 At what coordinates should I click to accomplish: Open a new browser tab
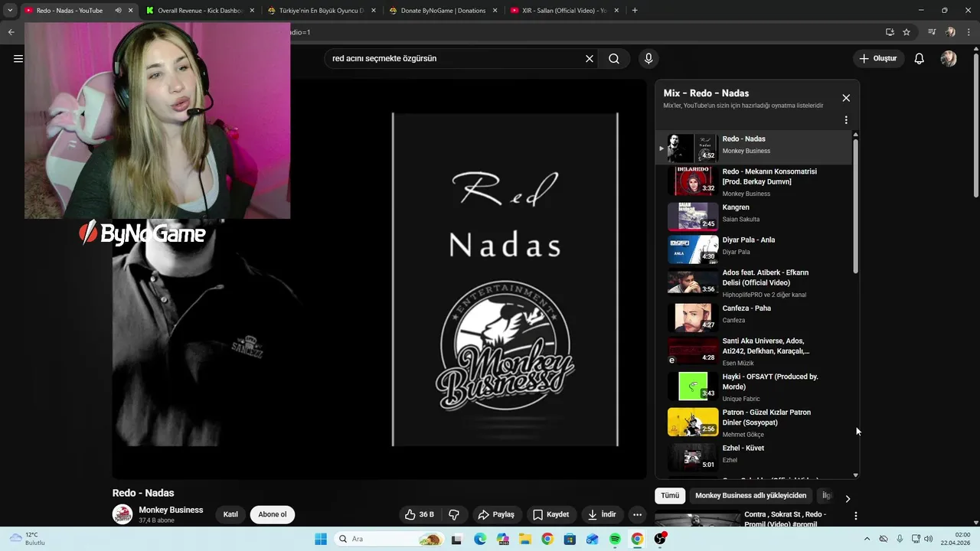click(635, 11)
